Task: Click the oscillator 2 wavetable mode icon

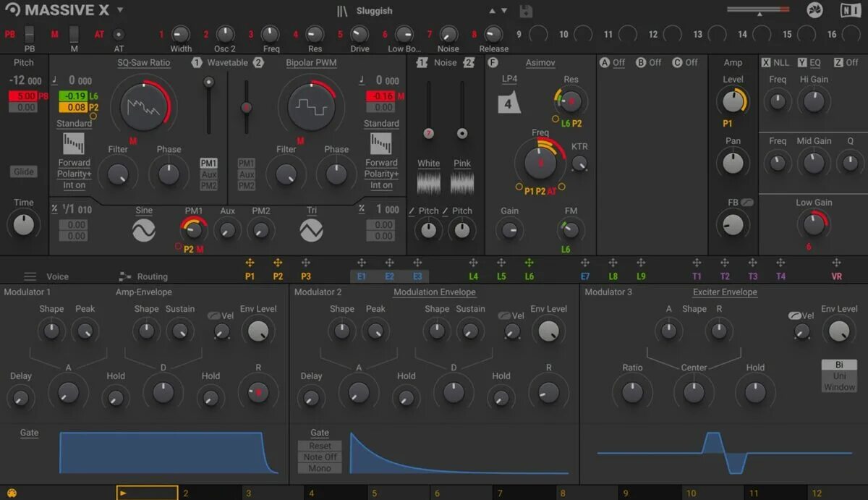Action: (x=381, y=143)
